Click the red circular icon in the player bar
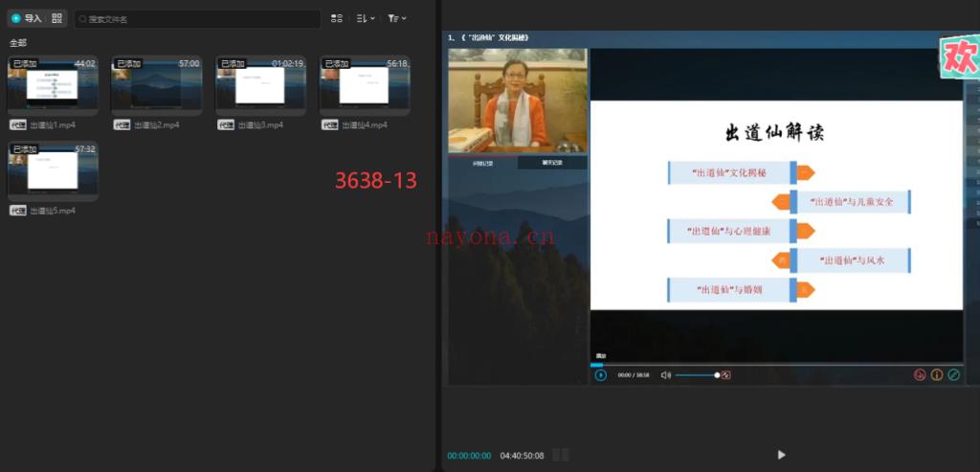980x472 pixels. pyautogui.click(x=920, y=375)
